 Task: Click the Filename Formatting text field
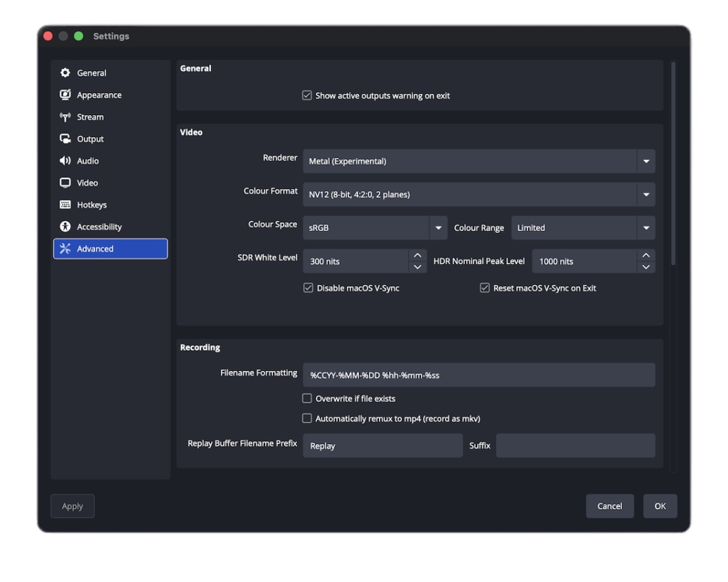tap(478, 375)
